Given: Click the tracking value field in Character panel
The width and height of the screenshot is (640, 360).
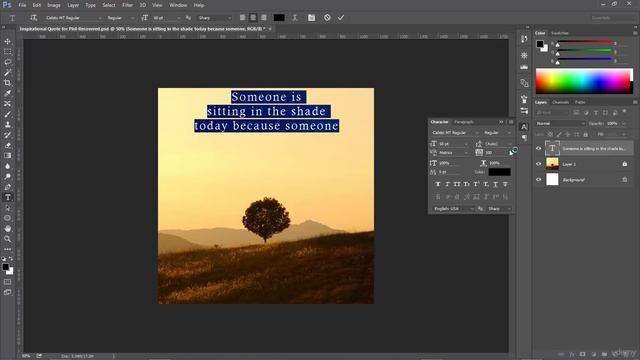Looking at the screenshot, I should [x=496, y=153].
